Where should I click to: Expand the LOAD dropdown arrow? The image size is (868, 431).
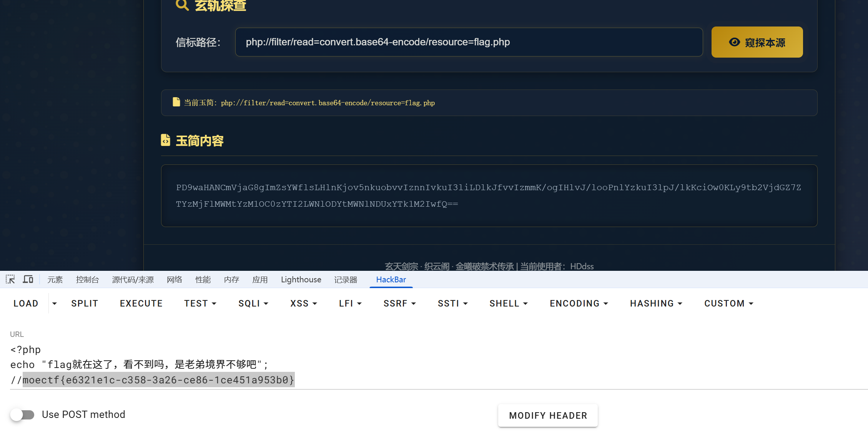point(55,303)
